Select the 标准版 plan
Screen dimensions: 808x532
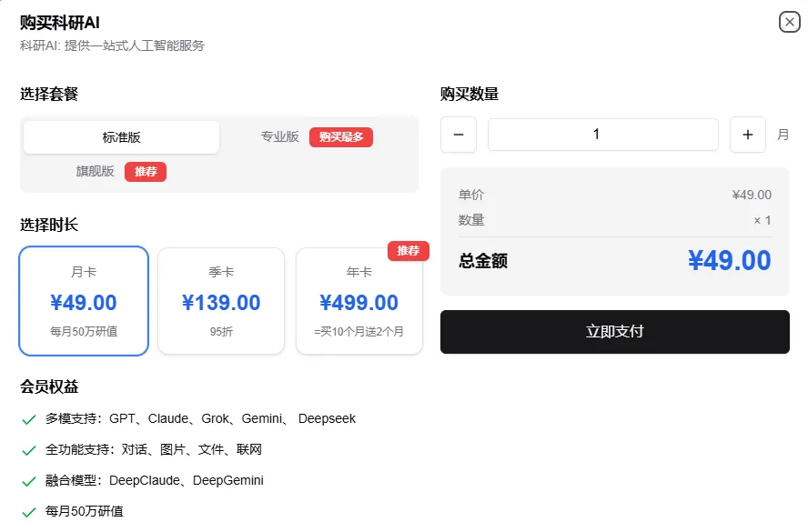coord(121,137)
